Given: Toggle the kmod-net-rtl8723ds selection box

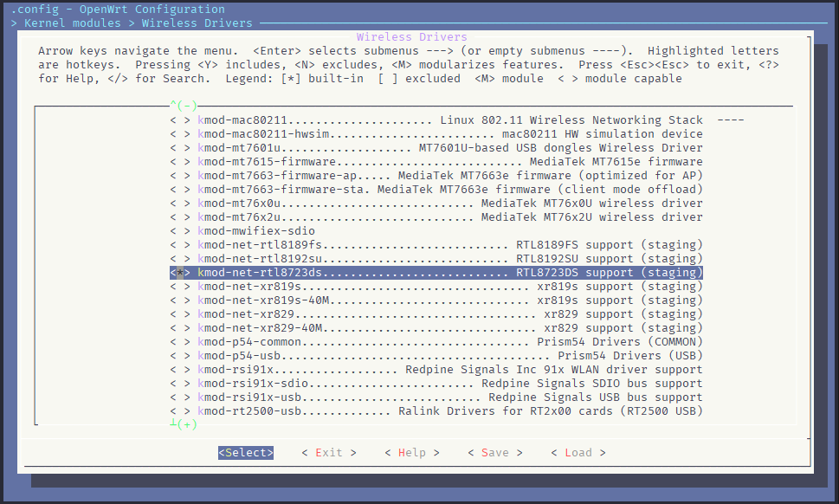Looking at the screenshot, I should coord(180,273).
